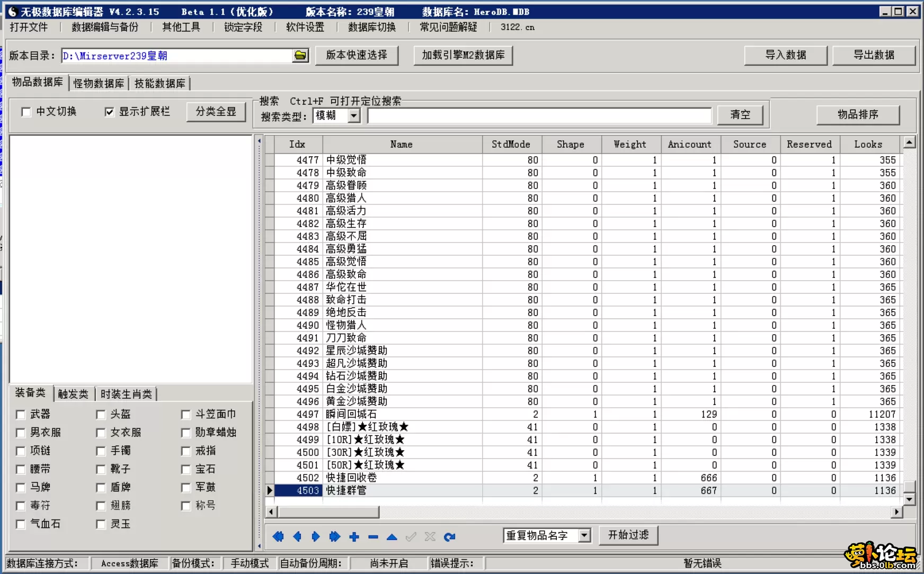Enable the 男衣服 checkbox
This screenshot has height=574, width=924.
[21, 433]
